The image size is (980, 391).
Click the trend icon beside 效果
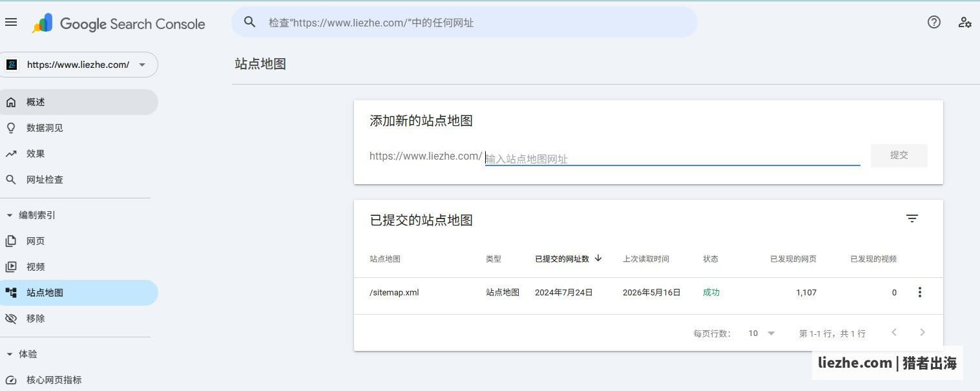11,154
